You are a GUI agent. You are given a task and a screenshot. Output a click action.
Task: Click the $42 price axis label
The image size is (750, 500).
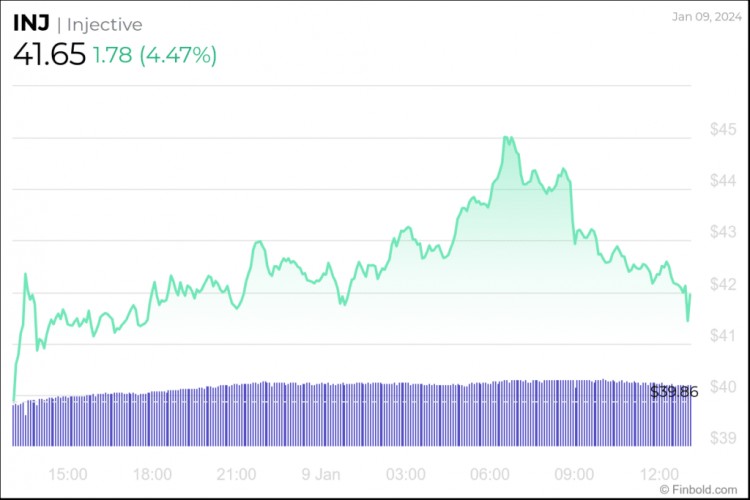(x=723, y=284)
